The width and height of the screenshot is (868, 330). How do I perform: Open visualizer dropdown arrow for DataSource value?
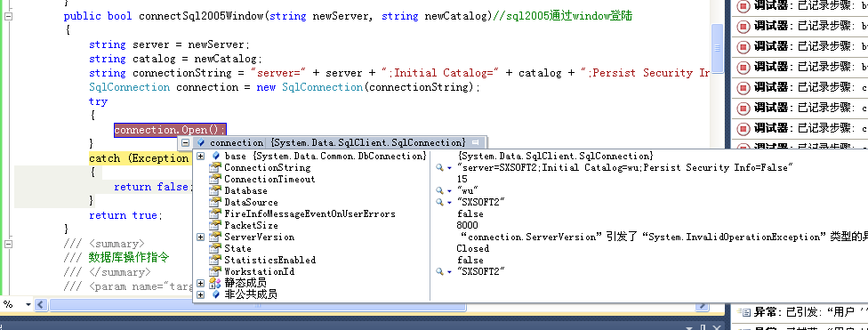click(449, 203)
